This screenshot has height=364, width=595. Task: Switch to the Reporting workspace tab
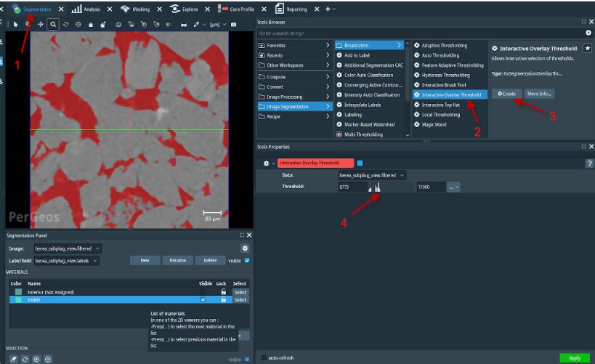click(x=291, y=9)
